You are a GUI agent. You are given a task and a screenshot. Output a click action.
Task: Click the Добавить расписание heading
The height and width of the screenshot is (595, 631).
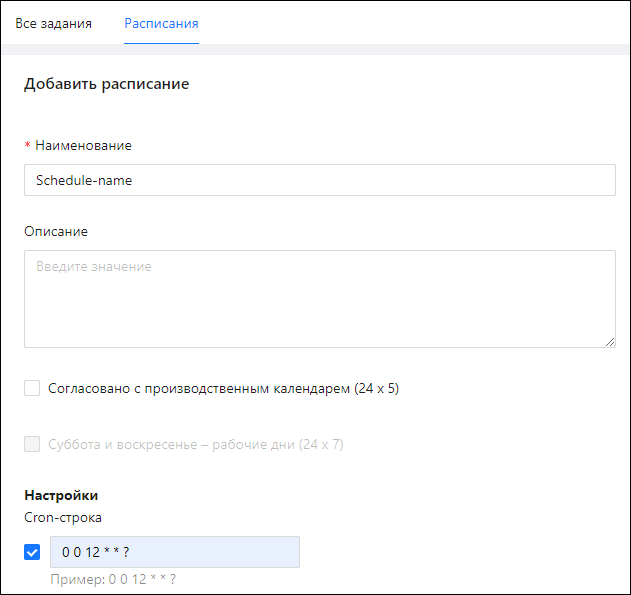click(x=107, y=84)
